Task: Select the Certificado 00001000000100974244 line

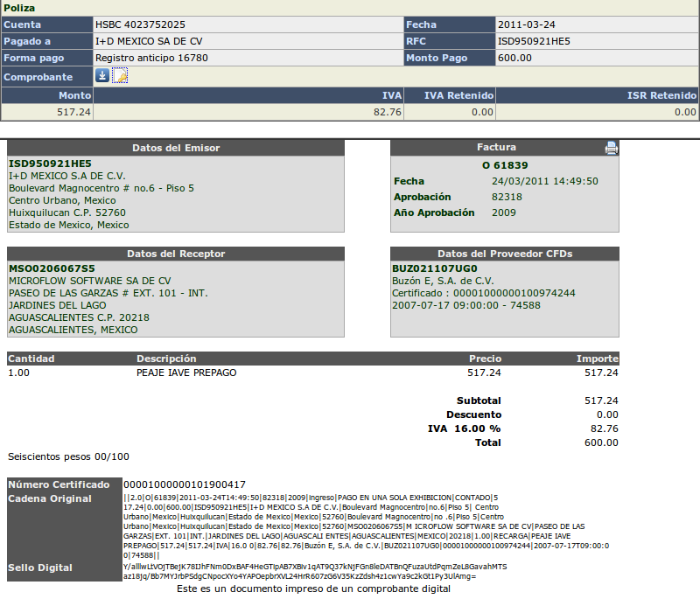Action: pos(484,293)
